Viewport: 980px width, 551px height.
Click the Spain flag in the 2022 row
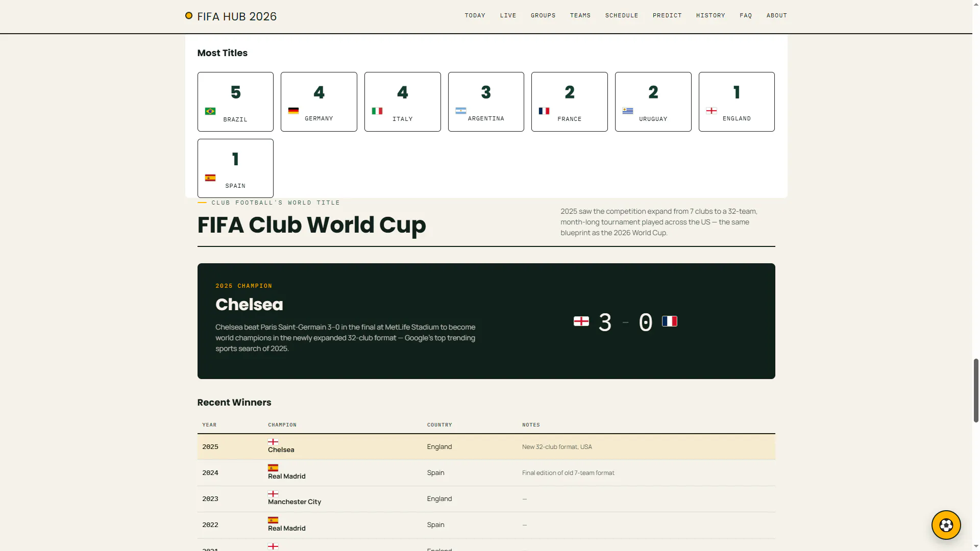[273, 520]
